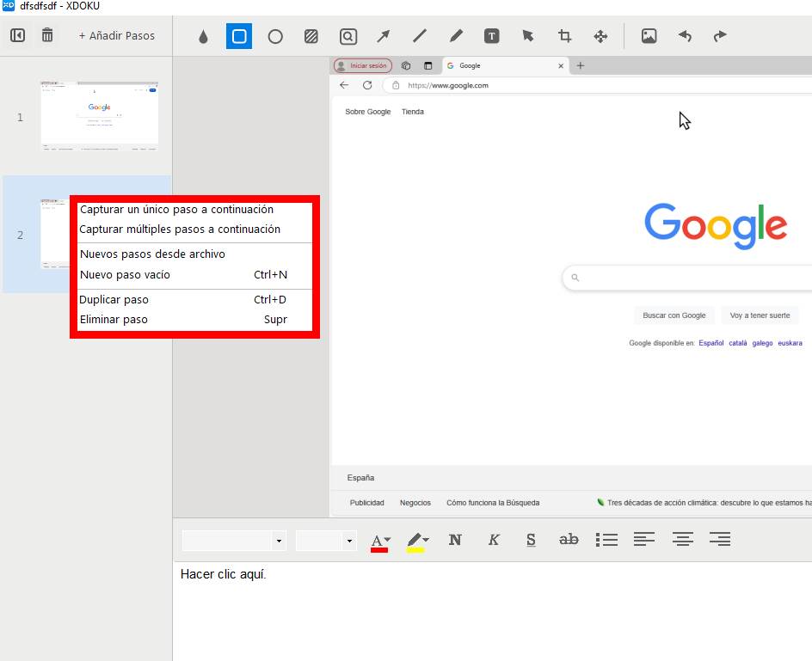The height and width of the screenshot is (661, 812).
Task: Click Voy a tener suerte button
Action: click(760, 315)
